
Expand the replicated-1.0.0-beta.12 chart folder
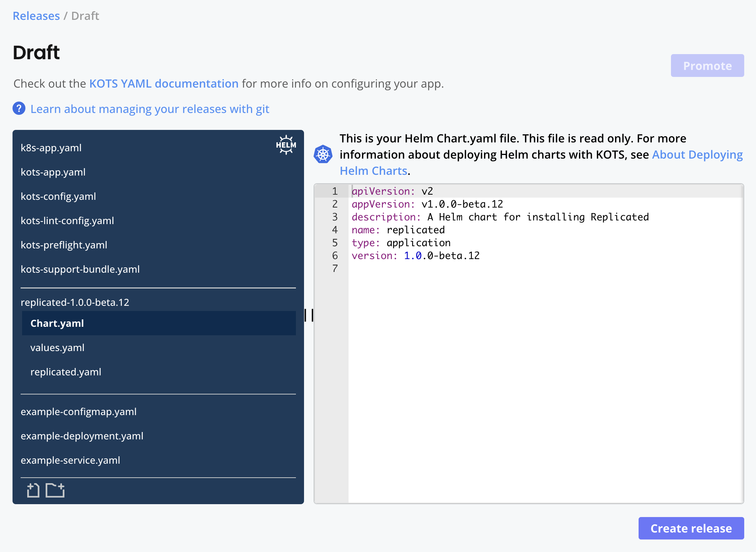point(75,302)
